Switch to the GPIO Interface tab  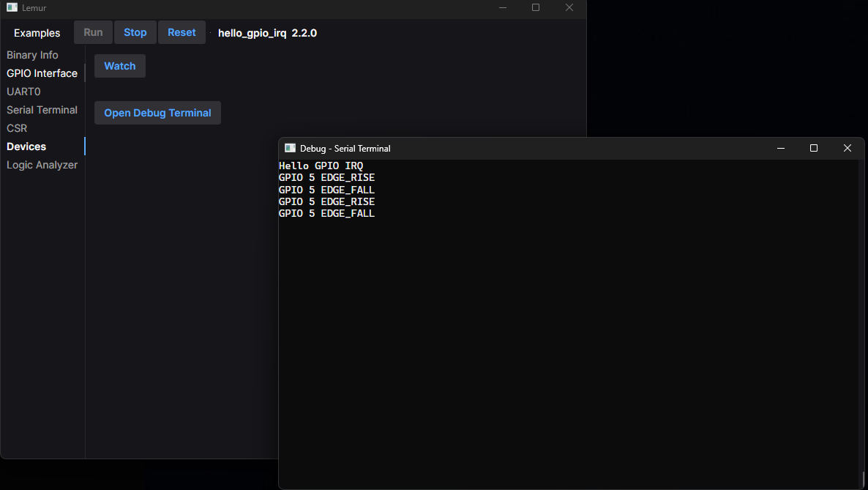pos(42,73)
